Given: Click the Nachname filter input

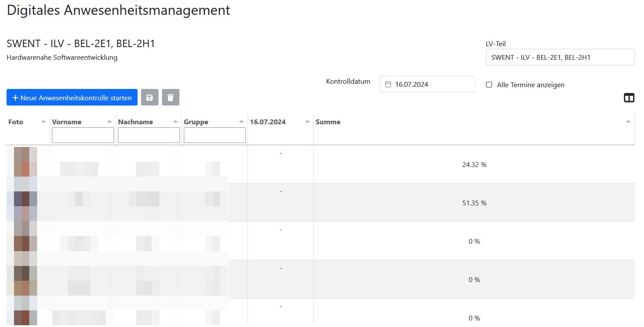Looking at the screenshot, I should pos(149,135).
